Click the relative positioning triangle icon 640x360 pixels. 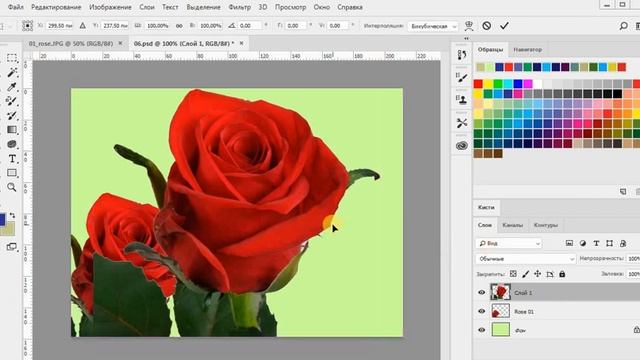[82, 26]
